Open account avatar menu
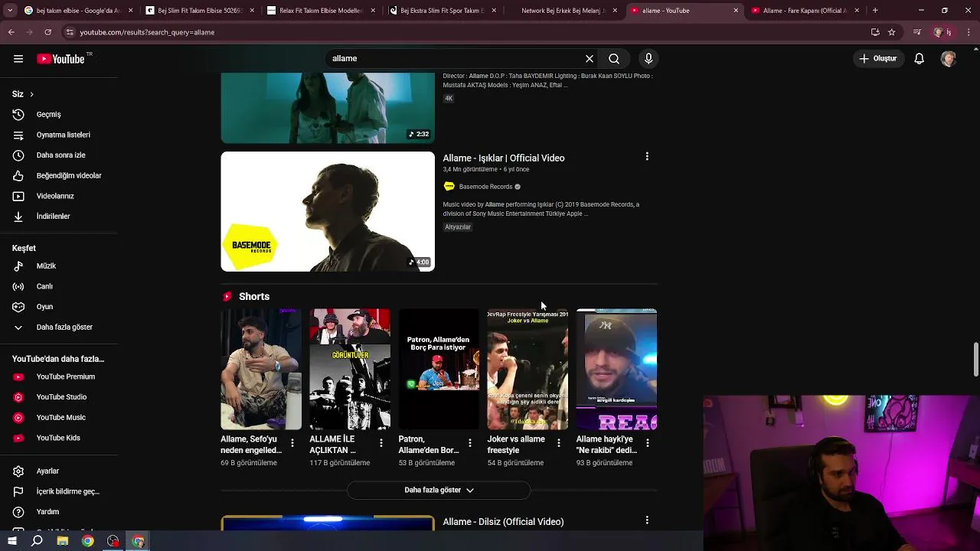This screenshot has width=980, height=551. coord(949,58)
